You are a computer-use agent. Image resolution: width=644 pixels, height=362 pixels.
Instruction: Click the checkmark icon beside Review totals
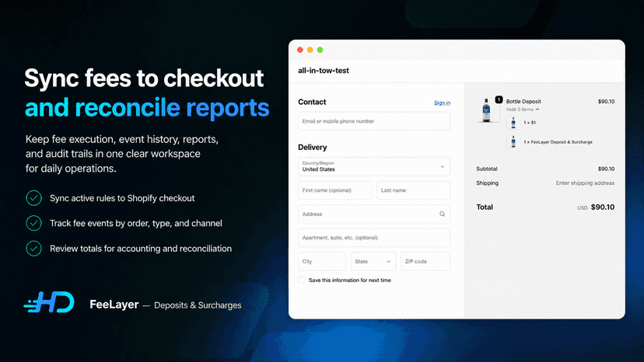[33, 249]
